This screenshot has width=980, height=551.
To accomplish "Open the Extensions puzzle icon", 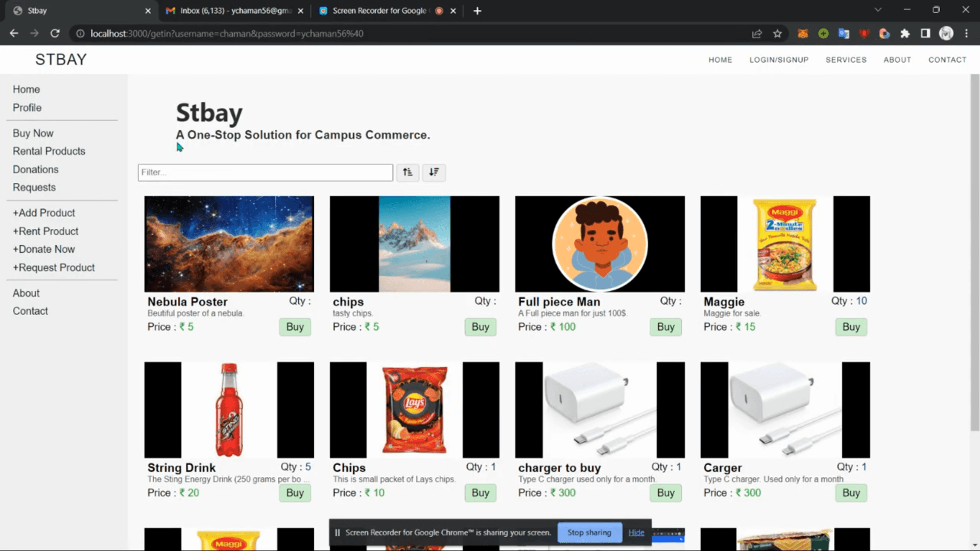I will tap(905, 34).
